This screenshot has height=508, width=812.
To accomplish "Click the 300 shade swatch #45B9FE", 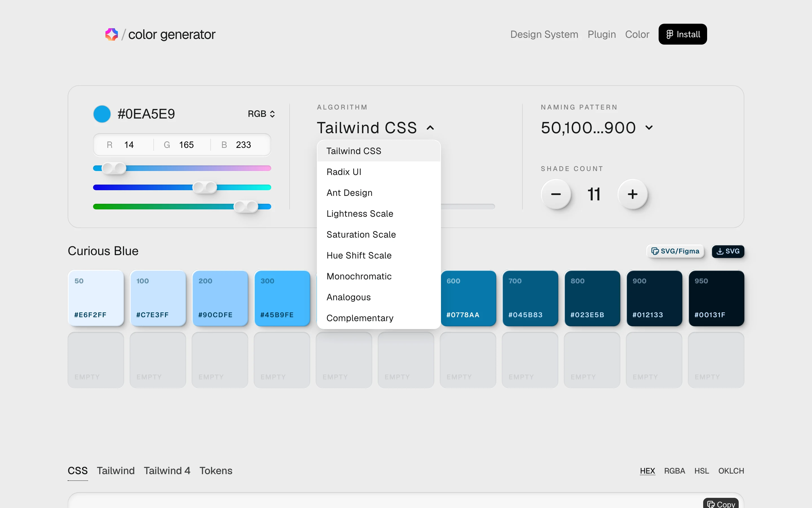I will 282,298.
